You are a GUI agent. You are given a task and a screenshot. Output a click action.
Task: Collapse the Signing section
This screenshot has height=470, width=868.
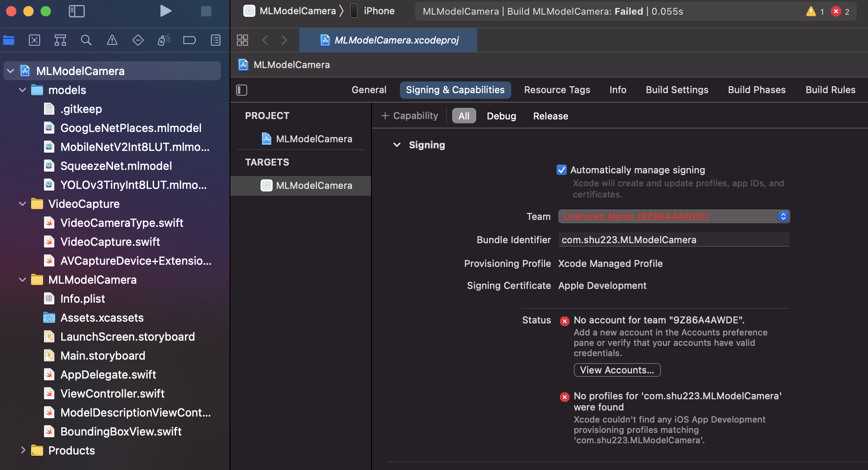point(397,145)
